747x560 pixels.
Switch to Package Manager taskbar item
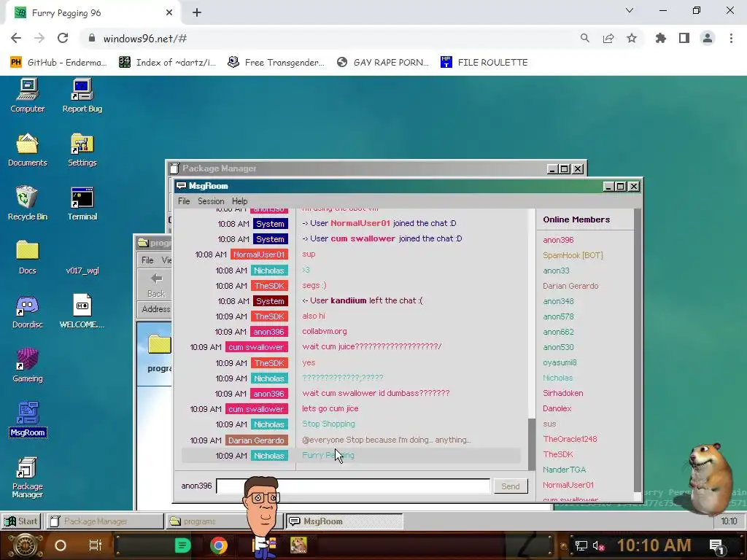pos(104,521)
